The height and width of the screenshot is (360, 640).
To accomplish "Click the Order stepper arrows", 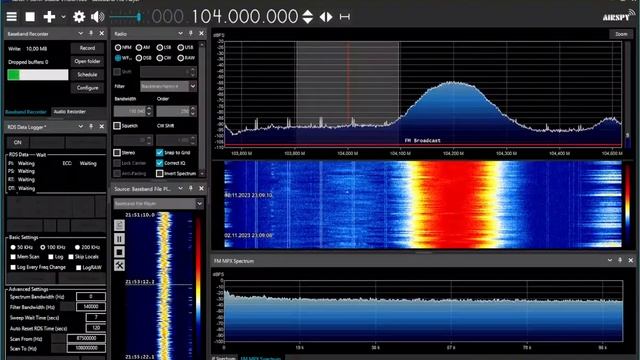I will tap(193, 111).
